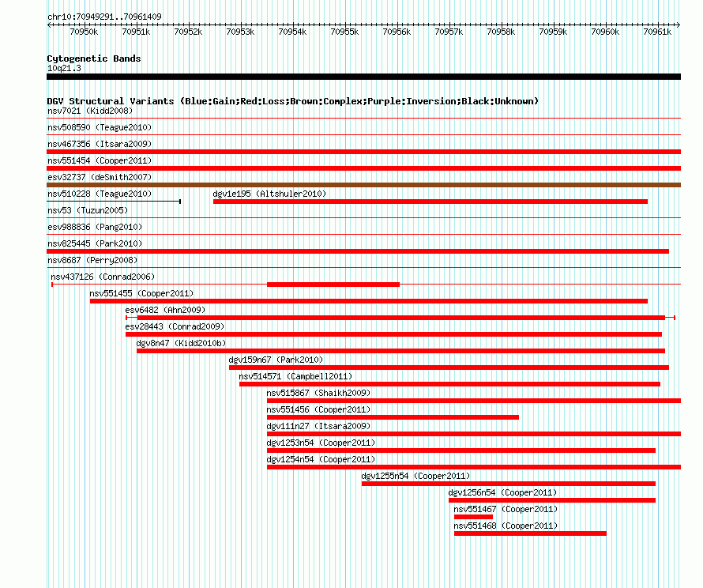The width and height of the screenshot is (703, 588).
Task: Select nsv514571 (Campbell2011) label
Action: (x=295, y=376)
